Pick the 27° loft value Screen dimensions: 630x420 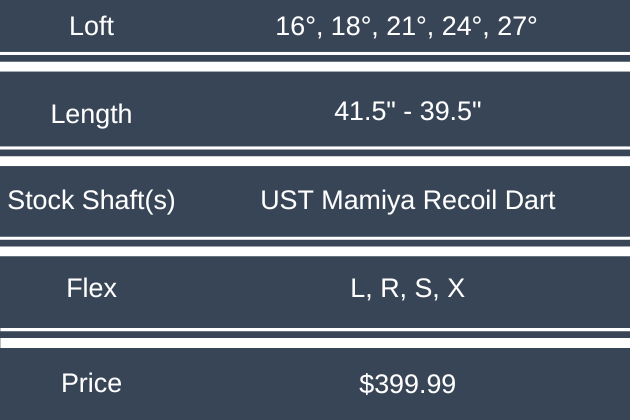pyautogui.click(x=515, y=26)
